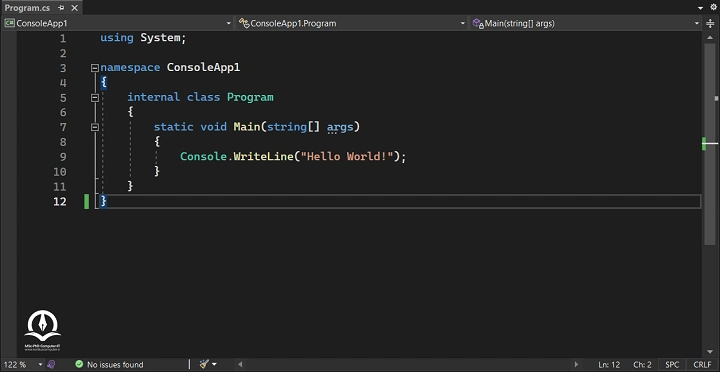Collapse the internal class Program block
The width and height of the screenshot is (720, 372).
tap(95, 98)
